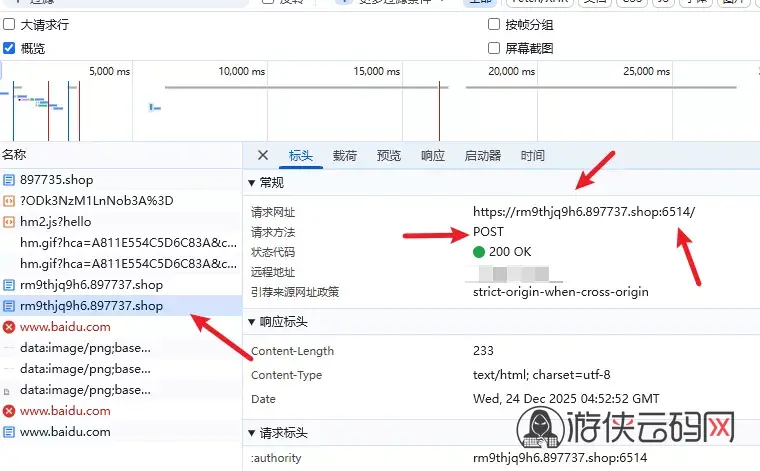Close the request details panel with X
This screenshot has height=471, width=760.
[x=263, y=155]
